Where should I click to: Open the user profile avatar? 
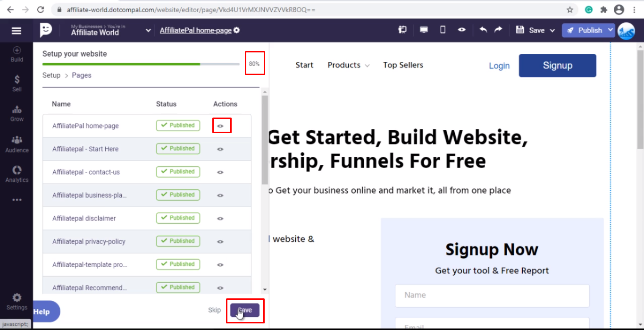tap(626, 31)
